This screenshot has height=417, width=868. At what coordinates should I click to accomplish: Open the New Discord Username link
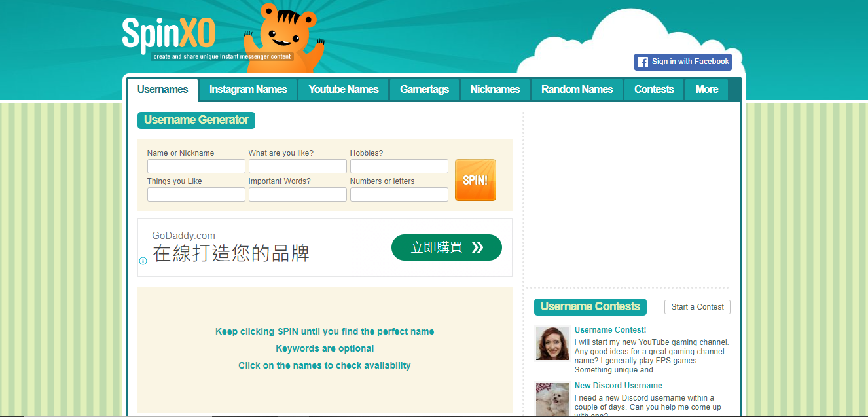pos(618,386)
